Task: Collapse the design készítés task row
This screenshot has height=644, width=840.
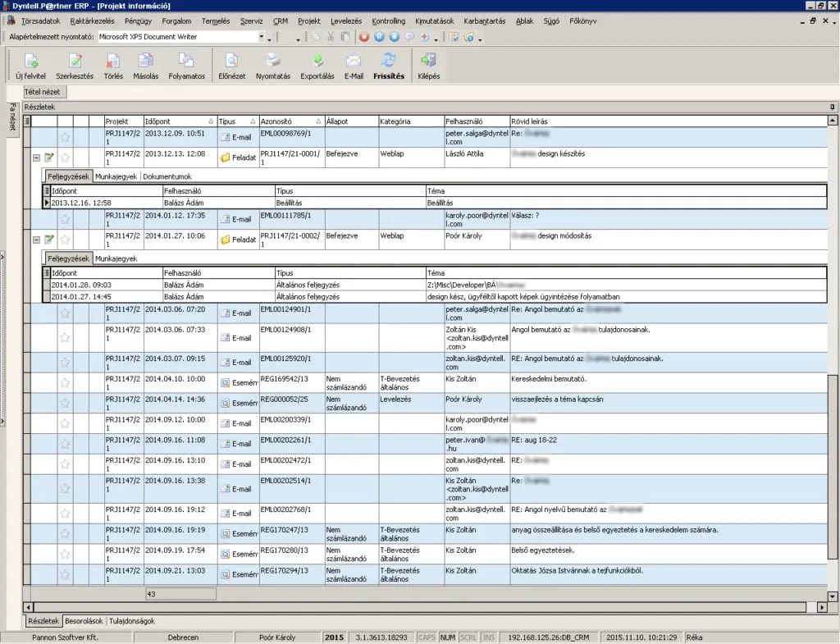Action: pos(36,158)
